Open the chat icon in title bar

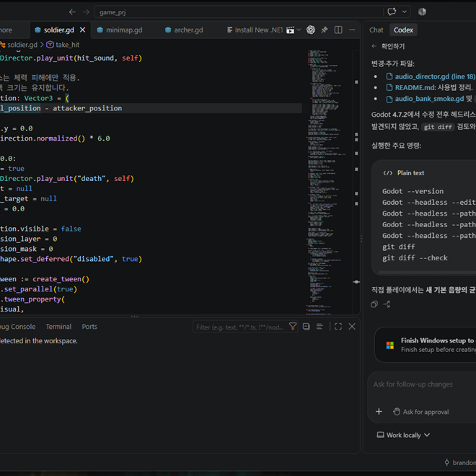tap(392, 12)
